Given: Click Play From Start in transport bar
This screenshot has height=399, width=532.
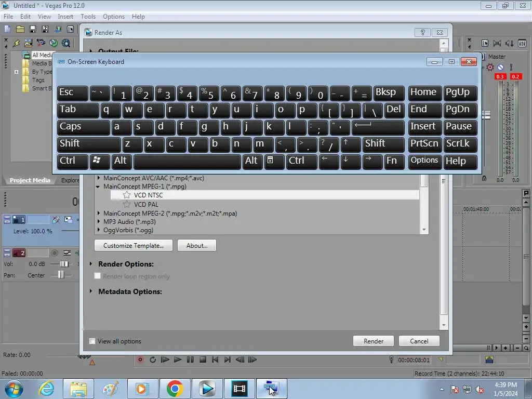Looking at the screenshot, I should [165, 360].
